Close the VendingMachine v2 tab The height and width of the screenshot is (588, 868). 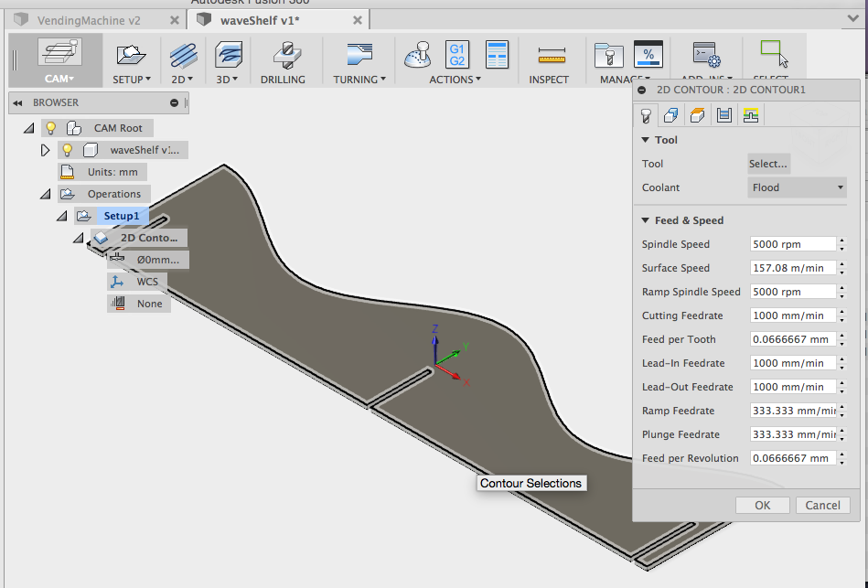coord(175,20)
